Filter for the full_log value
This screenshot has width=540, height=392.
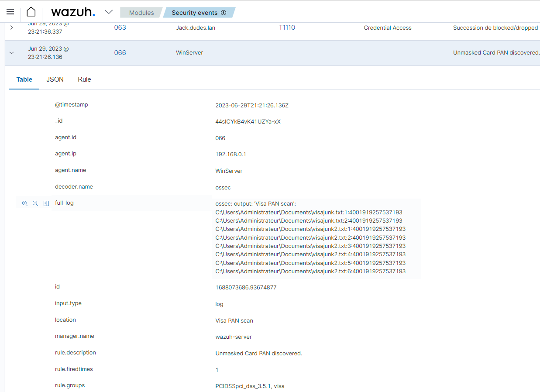[x=25, y=203]
